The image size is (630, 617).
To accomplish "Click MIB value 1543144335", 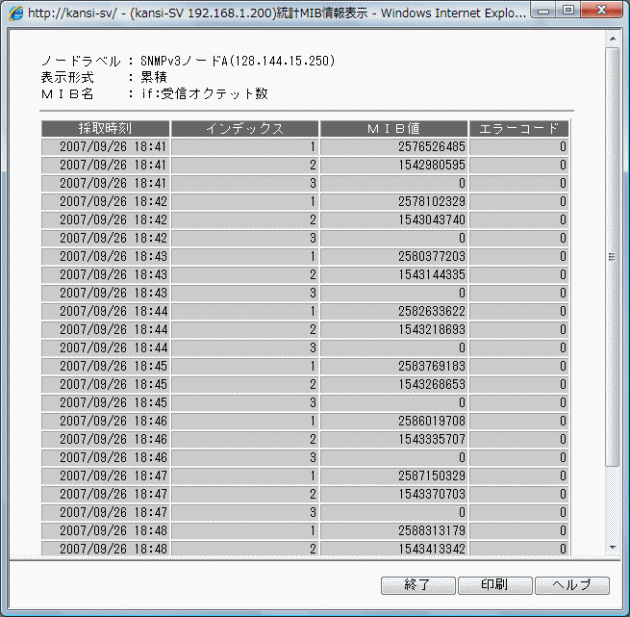I will click(x=432, y=275).
